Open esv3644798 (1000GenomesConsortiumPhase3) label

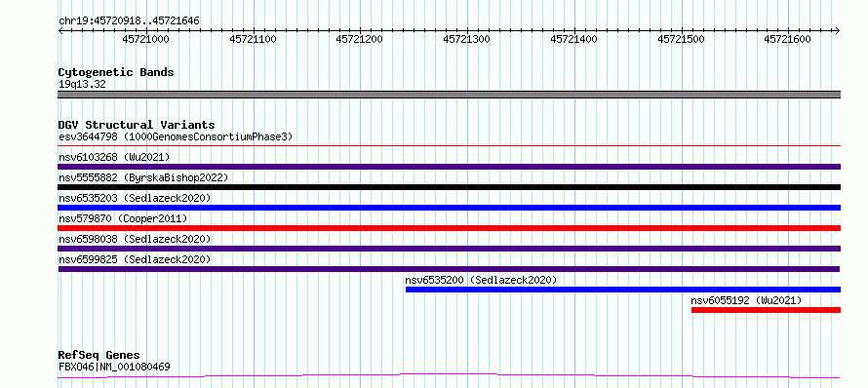pos(176,136)
